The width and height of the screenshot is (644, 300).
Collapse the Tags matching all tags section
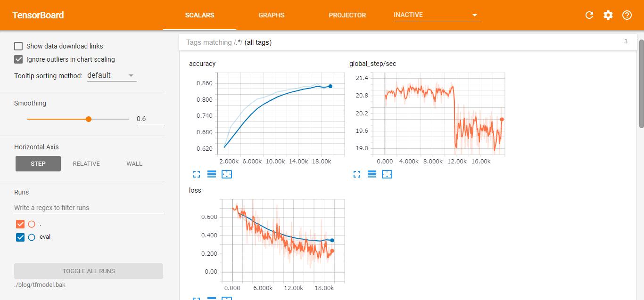(405, 42)
